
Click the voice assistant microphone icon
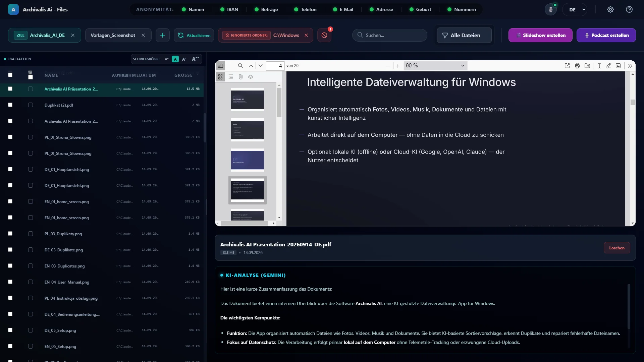(x=551, y=9)
